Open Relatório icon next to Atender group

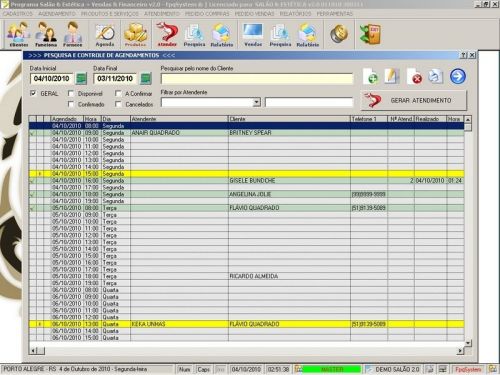tap(222, 34)
